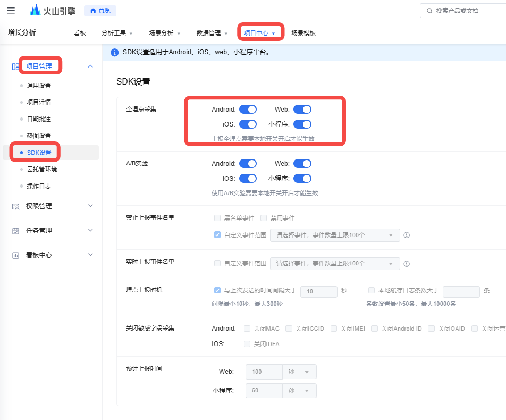Image resolution: width=506 pixels, height=420 pixels.
Task: Check the 黑名单事件 checkbox
Action: [217, 218]
